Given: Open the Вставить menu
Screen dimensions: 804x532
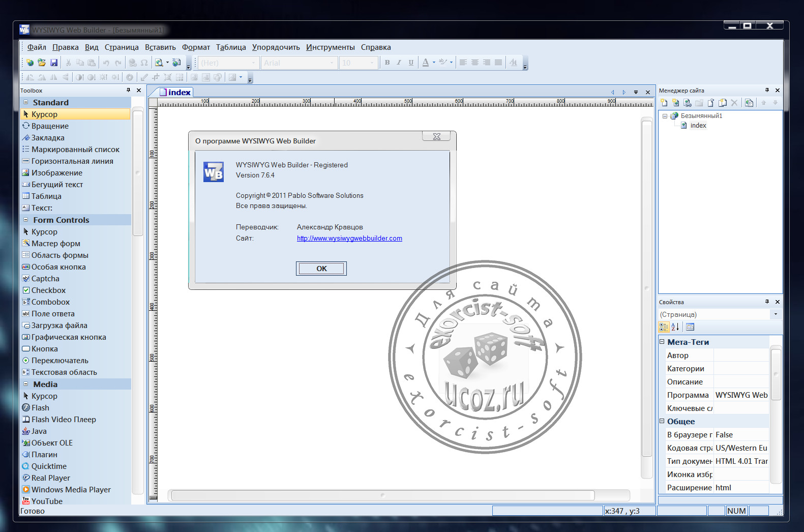Looking at the screenshot, I should click(x=160, y=47).
